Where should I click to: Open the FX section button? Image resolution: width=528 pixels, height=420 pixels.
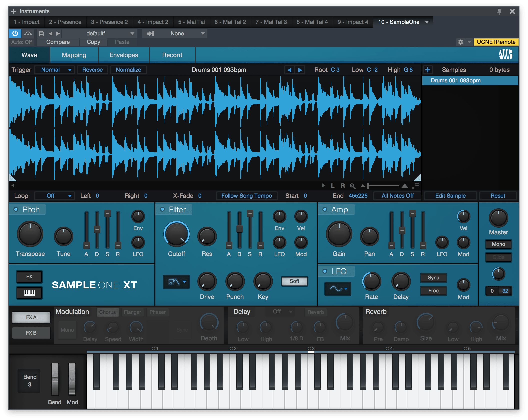click(29, 277)
